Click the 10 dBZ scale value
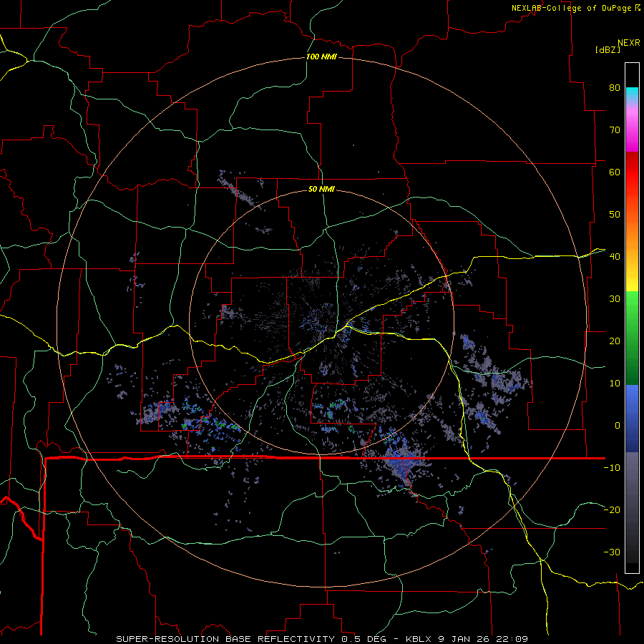Viewport: 644px width, 644px height. (x=615, y=384)
